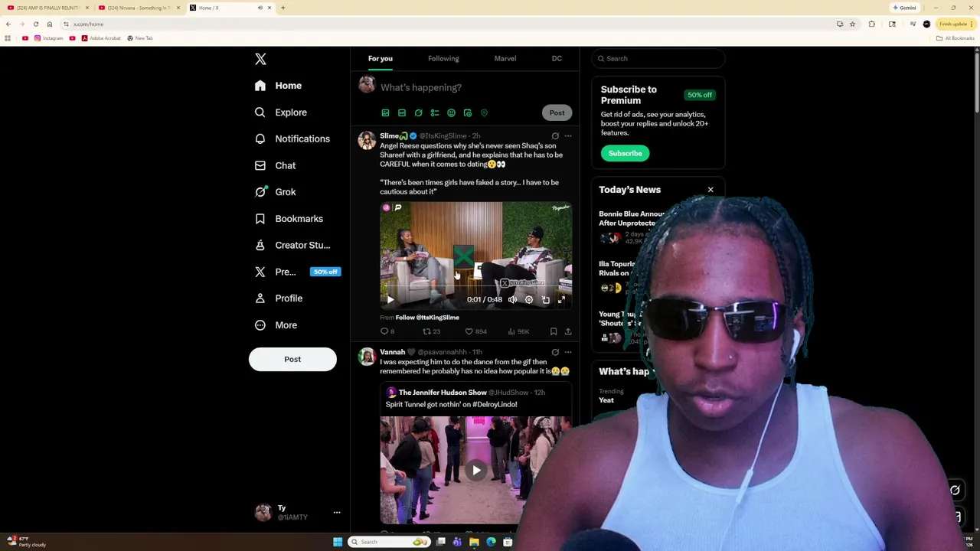The image size is (980, 551).
Task: Open Vannah's profile avatar
Action: pyautogui.click(x=367, y=357)
